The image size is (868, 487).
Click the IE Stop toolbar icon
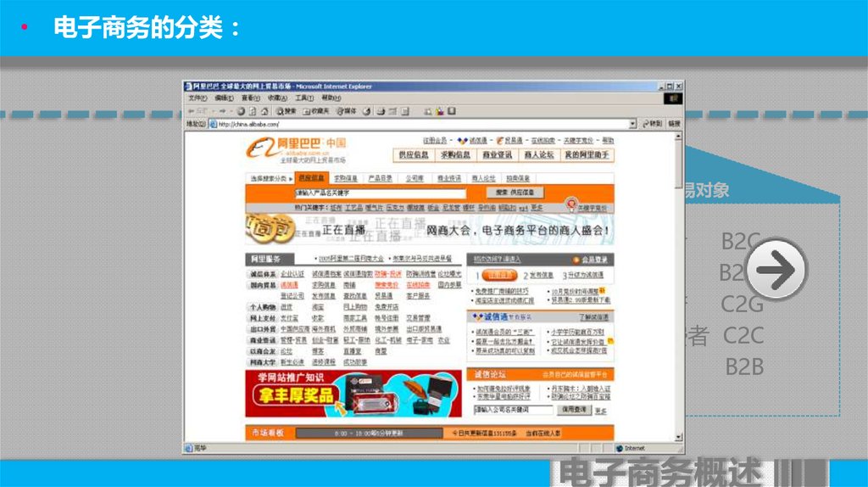[x=241, y=111]
